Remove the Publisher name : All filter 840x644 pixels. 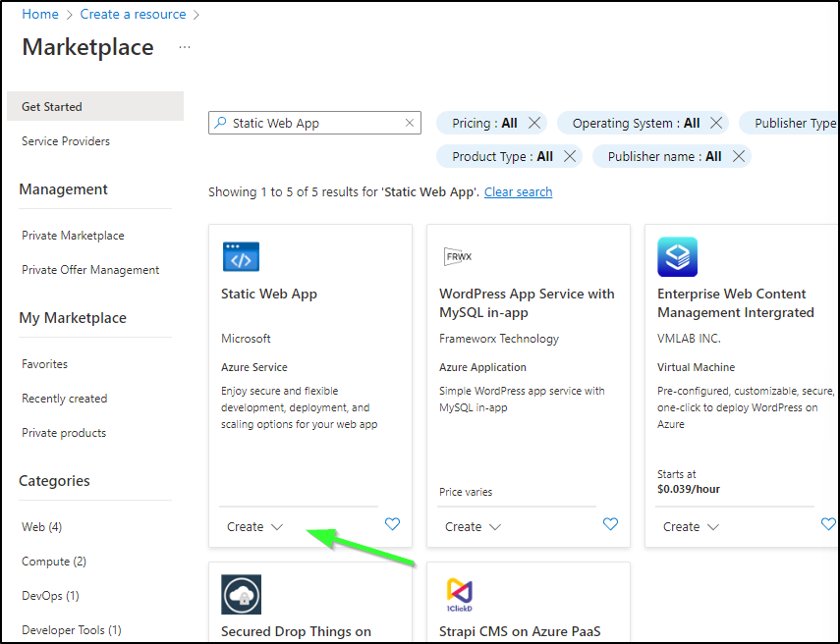tap(739, 156)
